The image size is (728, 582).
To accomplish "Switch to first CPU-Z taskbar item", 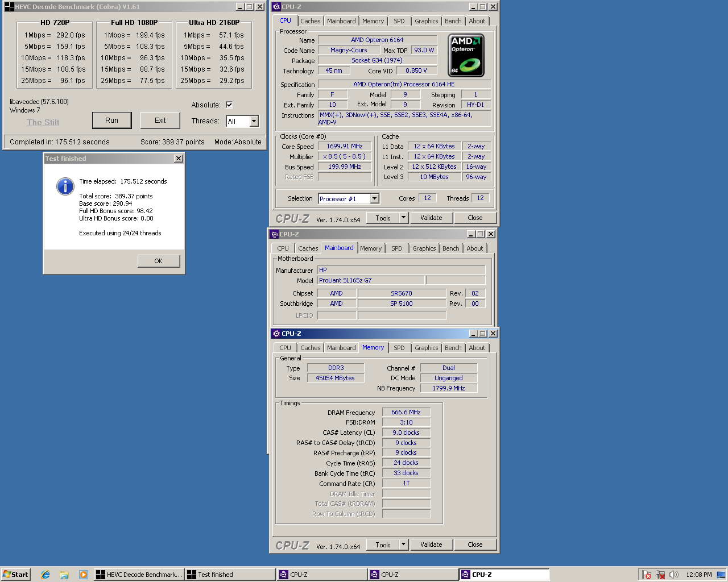I will (322, 575).
